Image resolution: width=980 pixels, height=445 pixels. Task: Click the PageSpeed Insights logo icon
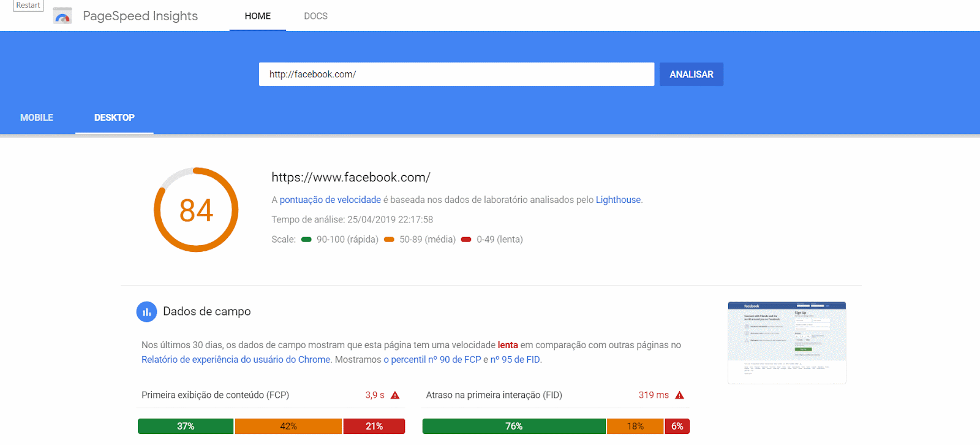click(x=62, y=16)
